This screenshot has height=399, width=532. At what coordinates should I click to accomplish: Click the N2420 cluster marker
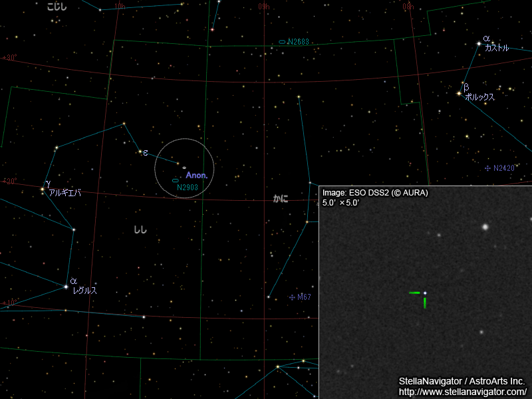tap(488, 168)
